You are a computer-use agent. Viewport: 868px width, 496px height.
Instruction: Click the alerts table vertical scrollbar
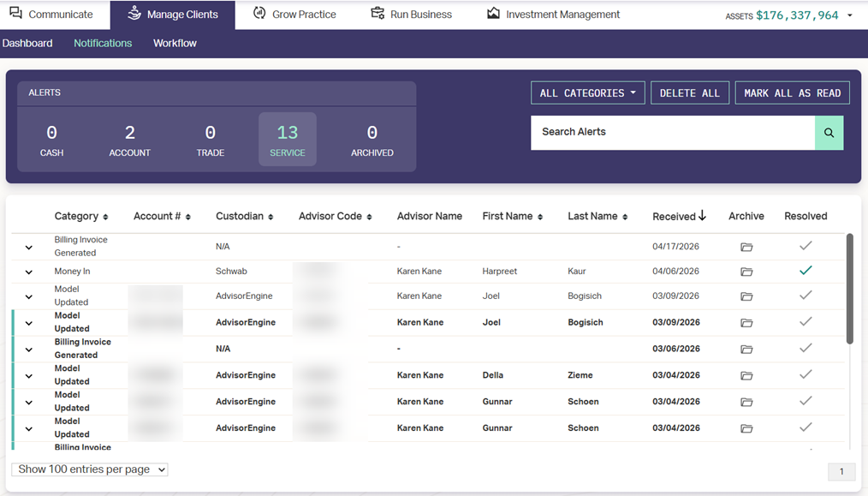(849, 289)
